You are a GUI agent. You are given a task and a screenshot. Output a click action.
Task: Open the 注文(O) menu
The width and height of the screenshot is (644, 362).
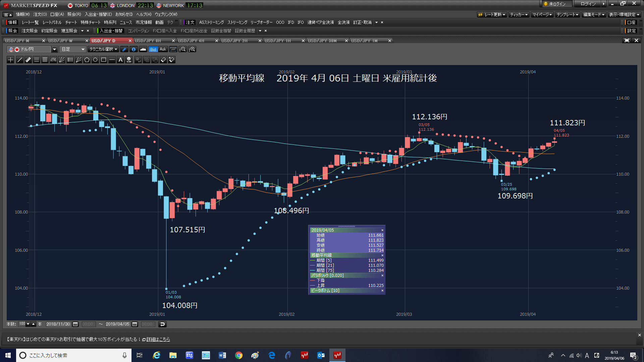40,14
